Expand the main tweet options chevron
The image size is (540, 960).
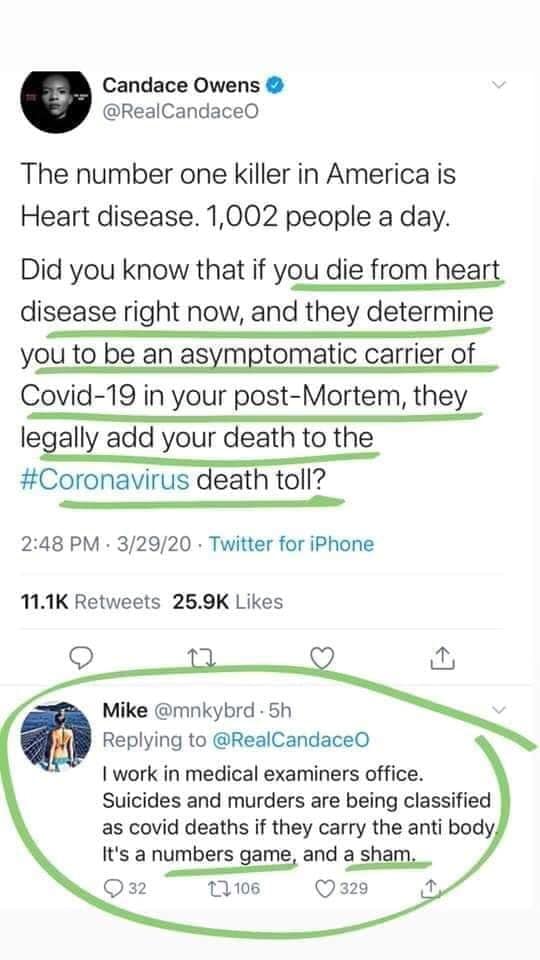point(500,85)
